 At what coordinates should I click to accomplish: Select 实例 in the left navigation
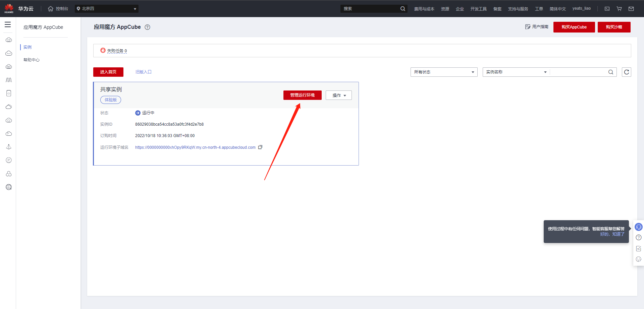(x=28, y=47)
